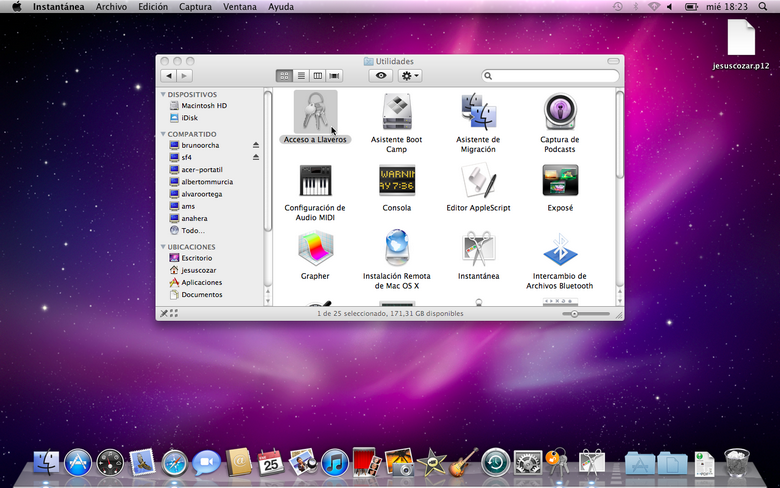This screenshot has width=780, height=488.
Task: Open Time Machine from the Dock
Action: pyautogui.click(x=495, y=463)
